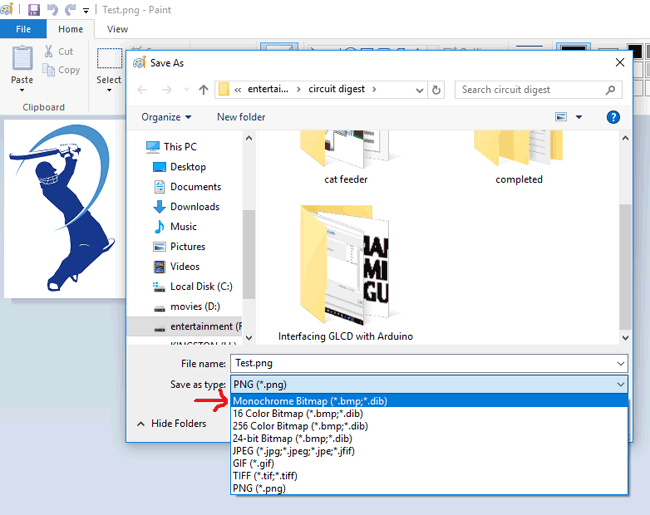Open the Customize Quick Access Toolbar dropdown
Image resolution: width=650 pixels, height=515 pixels.
tap(86, 11)
